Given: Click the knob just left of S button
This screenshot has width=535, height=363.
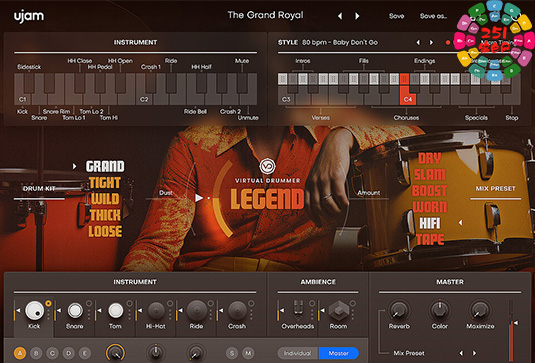Looking at the screenshot, I should point(196,353).
